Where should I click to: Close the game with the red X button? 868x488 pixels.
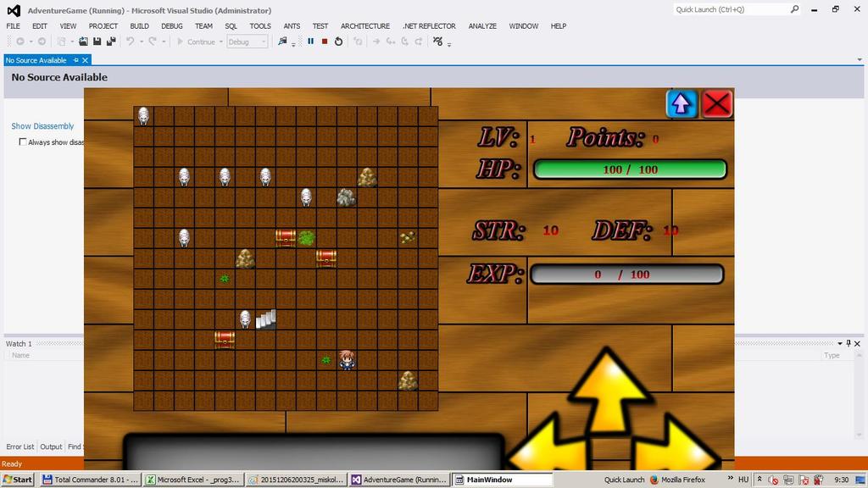(717, 103)
